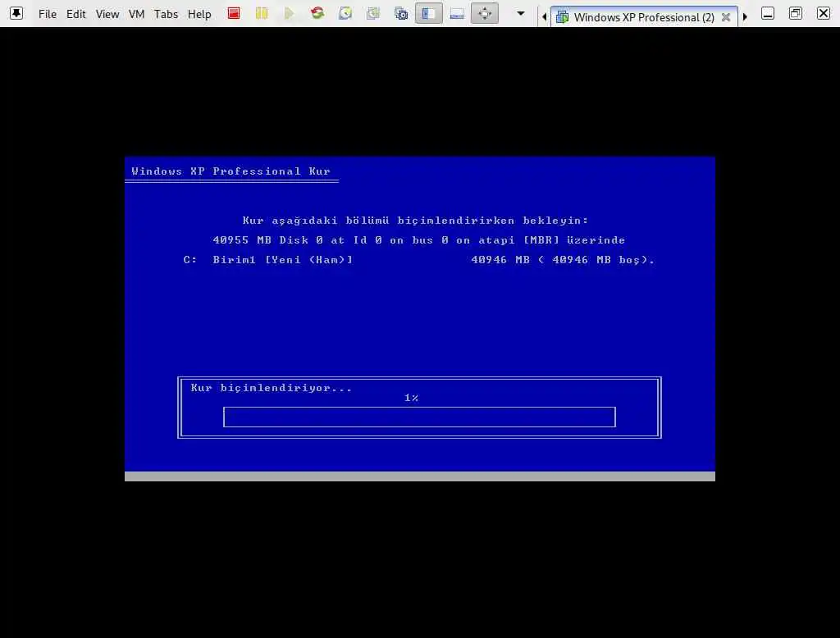Open the Edit menu

[75, 14]
